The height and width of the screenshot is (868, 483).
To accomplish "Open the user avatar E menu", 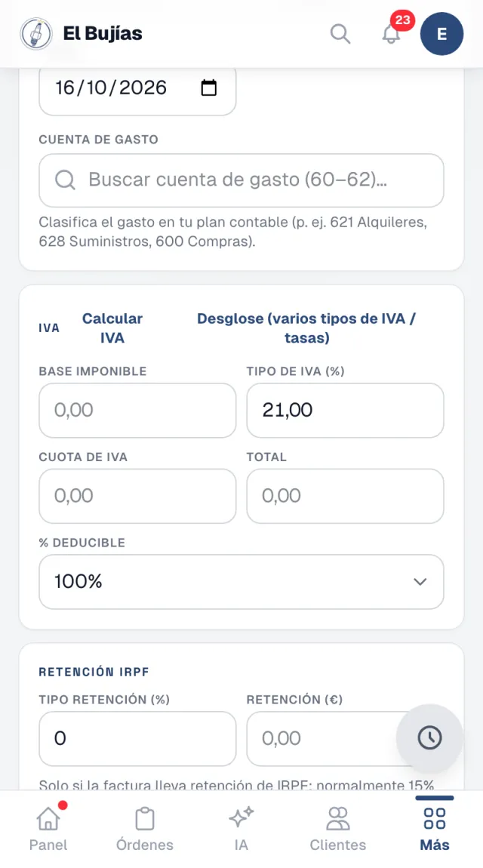I will 441,34.
